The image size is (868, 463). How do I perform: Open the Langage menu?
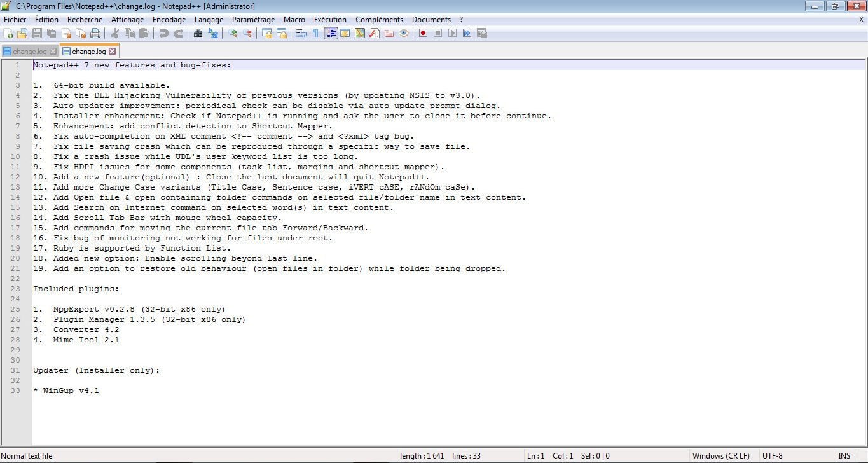coord(209,20)
